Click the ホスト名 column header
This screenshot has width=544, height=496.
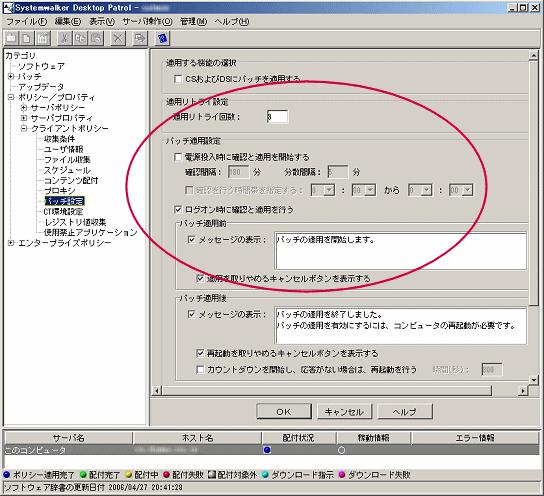pos(197,438)
